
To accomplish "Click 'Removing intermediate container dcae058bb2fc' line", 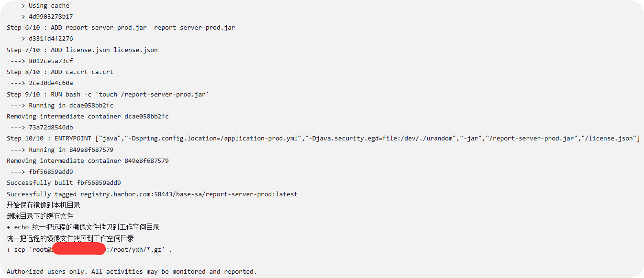I will coord(88,117).
